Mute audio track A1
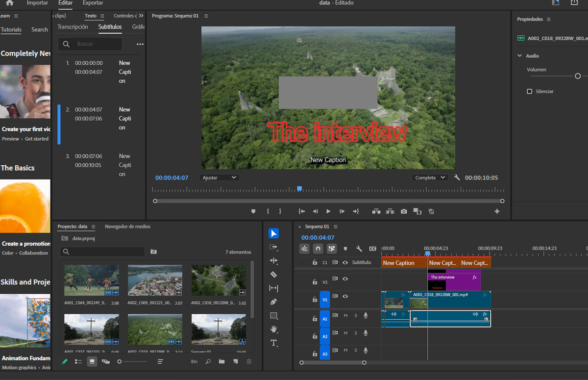588x380 pixels. tap(345, 316)
